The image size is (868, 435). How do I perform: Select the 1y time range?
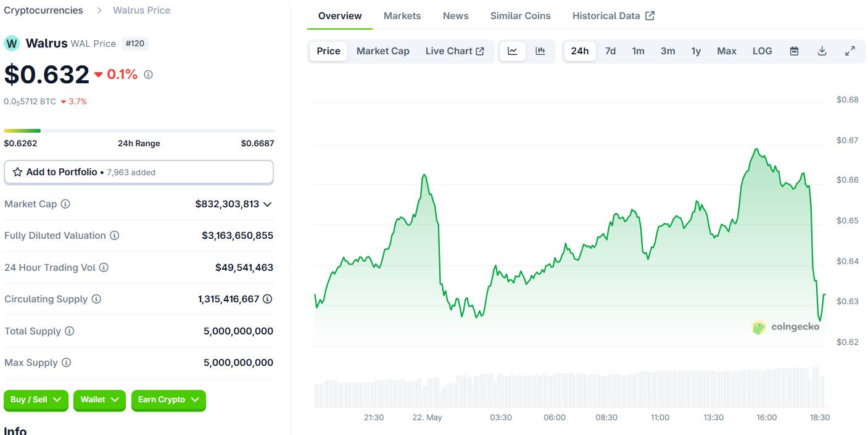(x=696, y=51)
